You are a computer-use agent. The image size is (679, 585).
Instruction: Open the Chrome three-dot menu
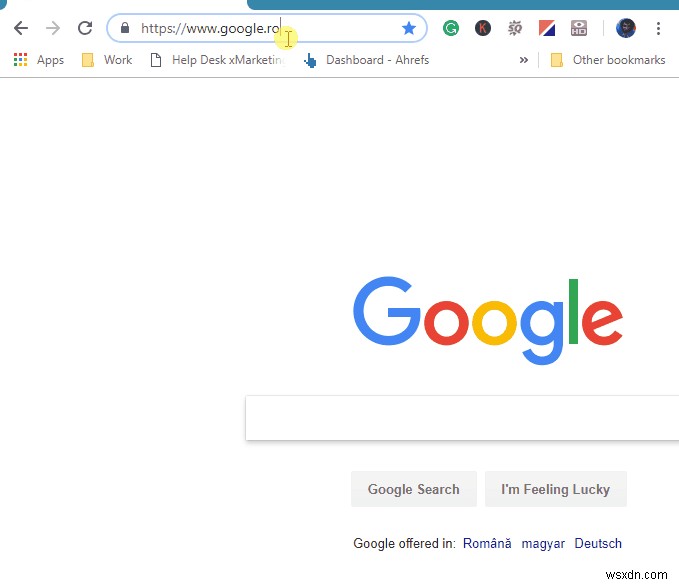coord(658,29)
